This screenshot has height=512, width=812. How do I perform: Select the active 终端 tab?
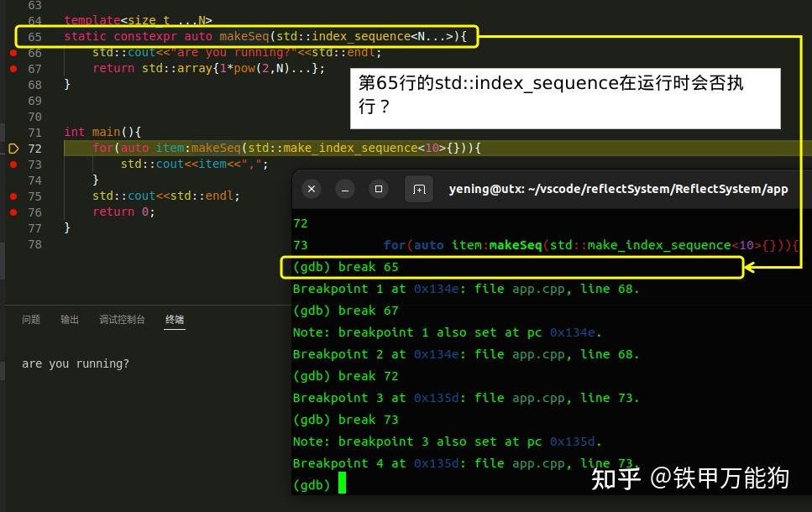(x=175, y=319)
